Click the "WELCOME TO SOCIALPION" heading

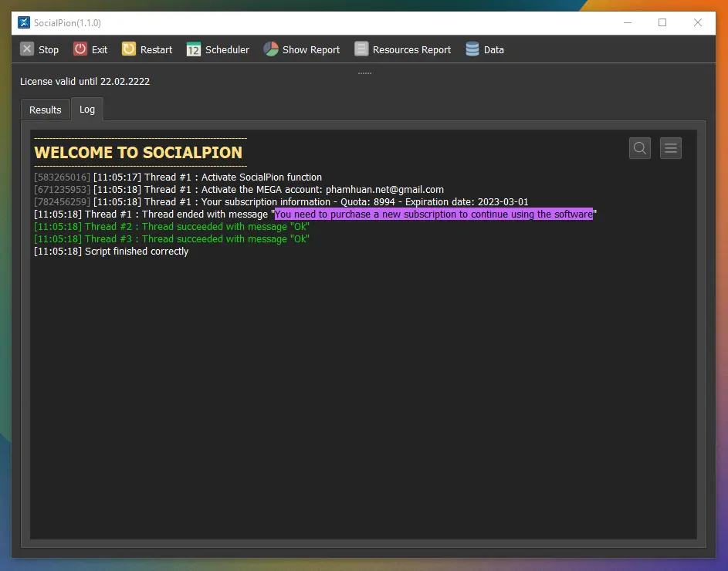138,152
